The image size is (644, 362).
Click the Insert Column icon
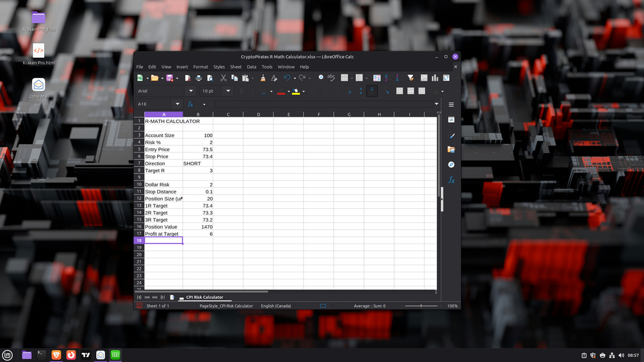pyautogui.click(x=359, y=78)
